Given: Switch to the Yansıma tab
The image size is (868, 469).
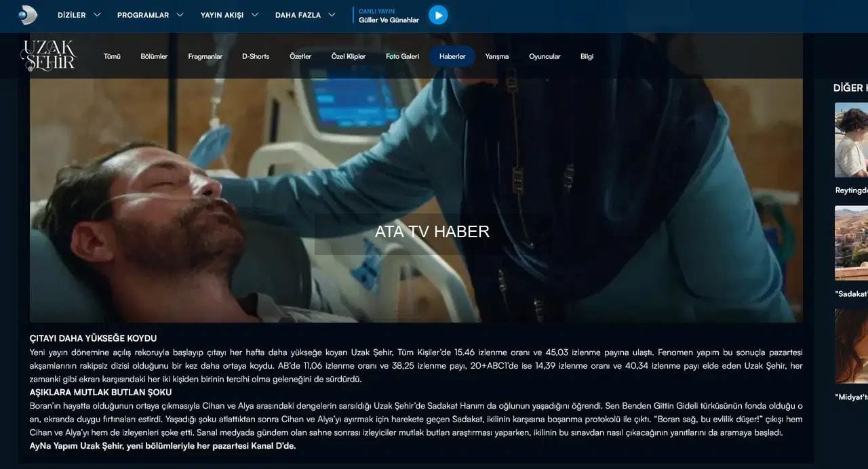Looking at the screenshot, I should pyautogui.click(x=497, y=56).
